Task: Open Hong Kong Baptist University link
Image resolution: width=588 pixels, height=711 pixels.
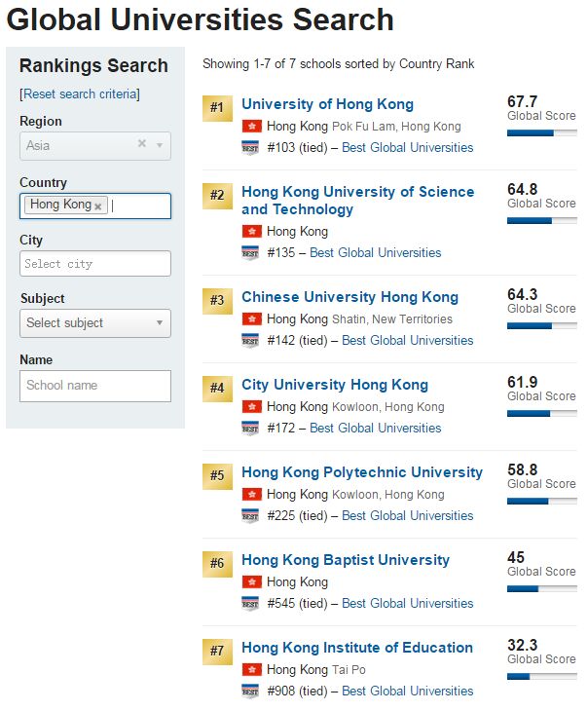Action: point(346,560)
